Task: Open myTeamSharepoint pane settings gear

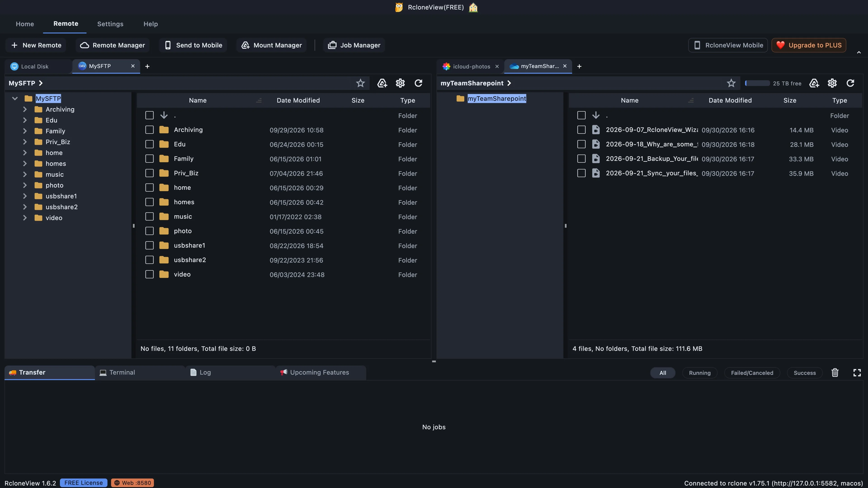Action: coord(832,83)
